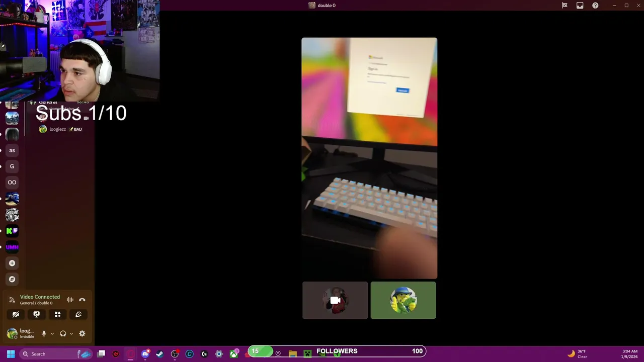
Task: Open Discord User Settings gear
Action: [x=82, y=333]
